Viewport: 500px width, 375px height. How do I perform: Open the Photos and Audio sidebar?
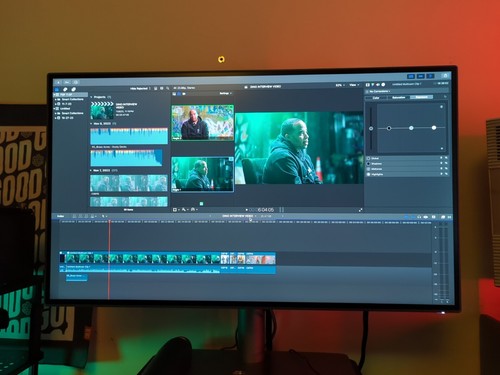pyautogui.click(x=65, y=89)
